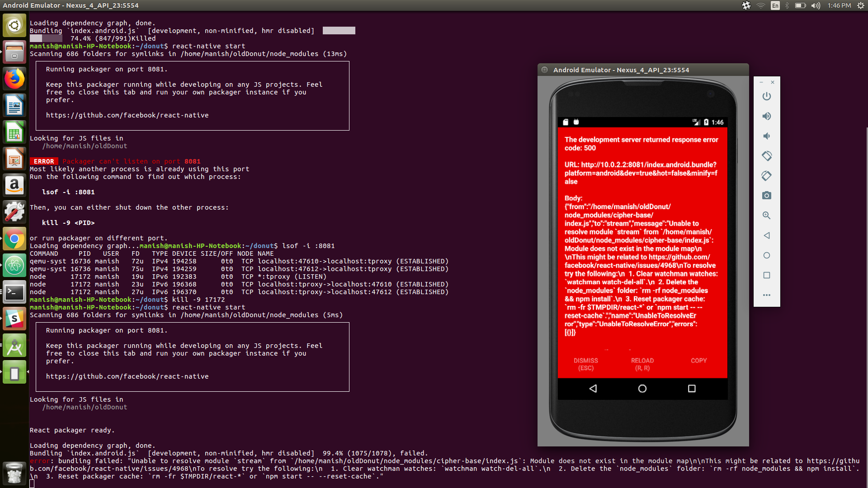Click the emulator volume up icon
The image size is (868, 488).
[x=766, y=116]
